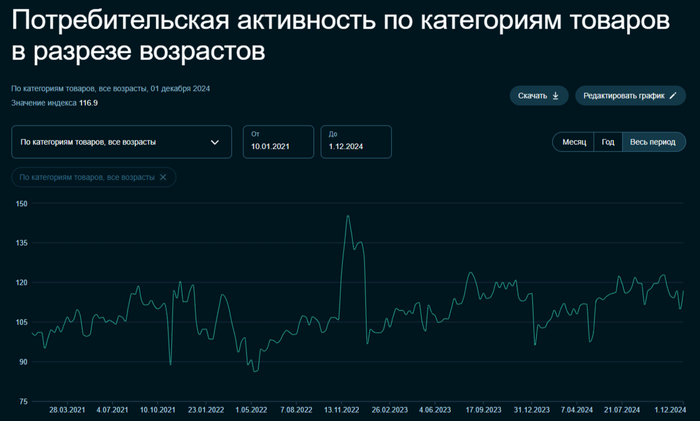
Task: Remove the filter chip with its X icon
Action: point(164,177)
